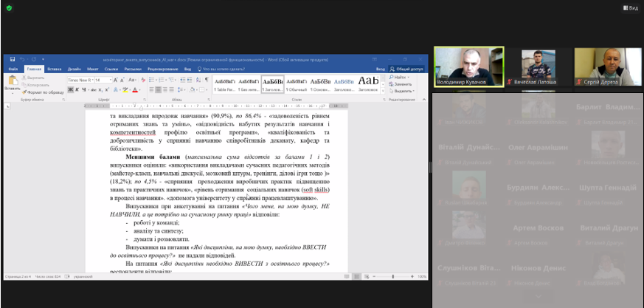The width and height of the screenshot is (644, 308).
Task: Click the zoom slider in Word's status bar
Action: pos(392,276)
